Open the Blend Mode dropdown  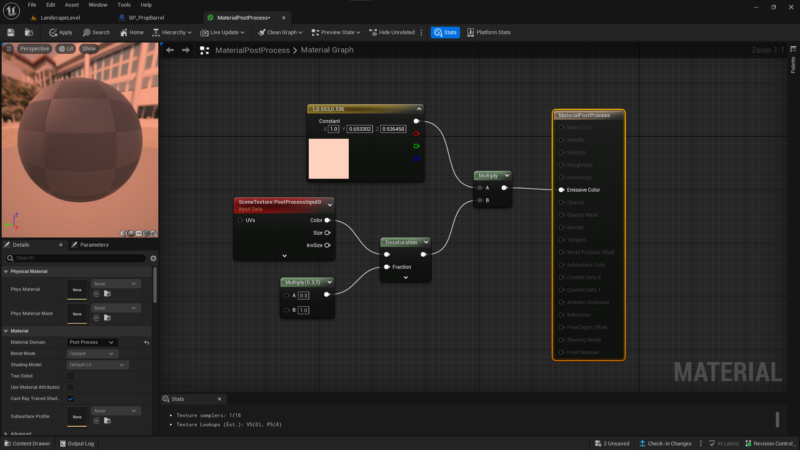pos(92,354)
